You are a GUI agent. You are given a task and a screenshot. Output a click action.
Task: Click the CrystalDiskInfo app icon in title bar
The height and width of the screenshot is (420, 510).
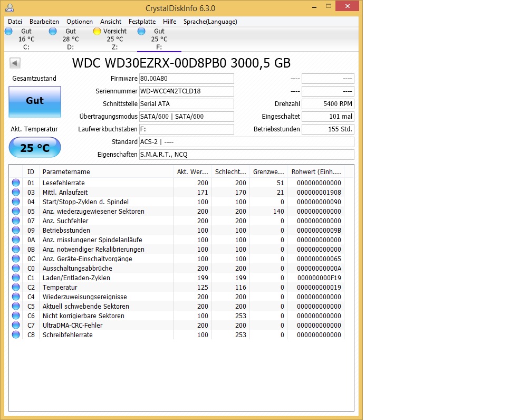10,7
